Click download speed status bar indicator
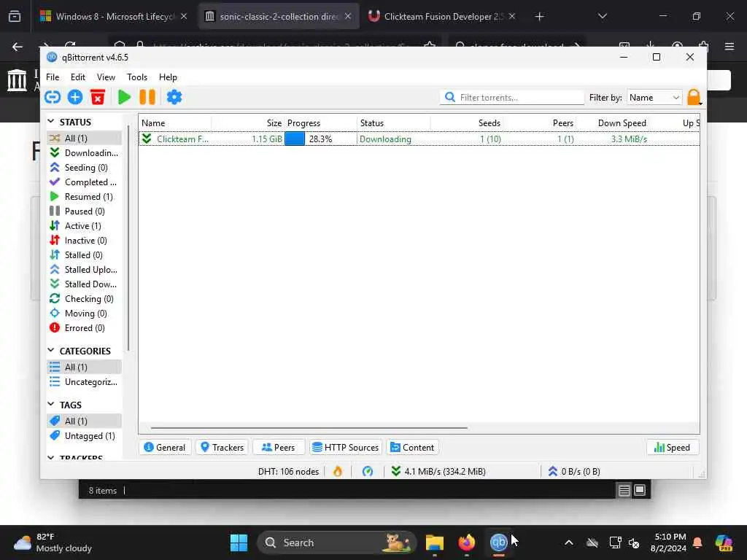 click(x=438, y=472)
